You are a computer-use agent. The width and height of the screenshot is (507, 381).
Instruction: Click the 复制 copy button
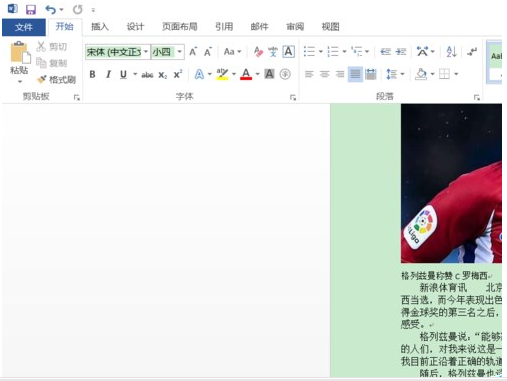click(52, 63)
